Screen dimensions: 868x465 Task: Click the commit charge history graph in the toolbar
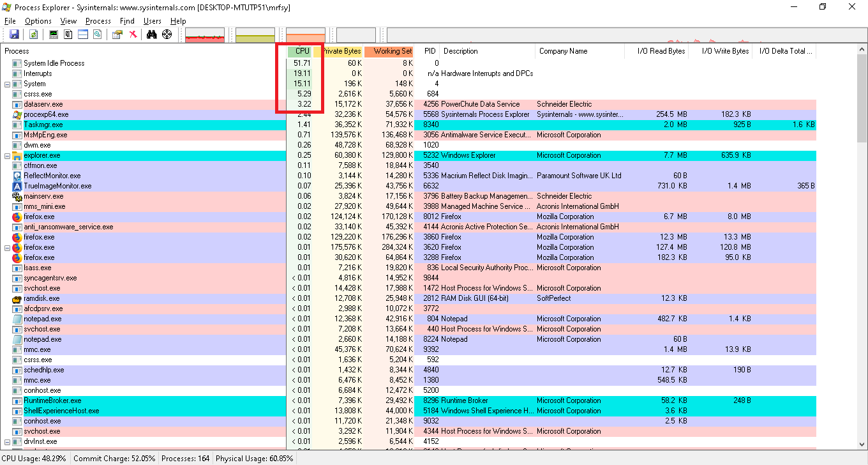(255, 34)
